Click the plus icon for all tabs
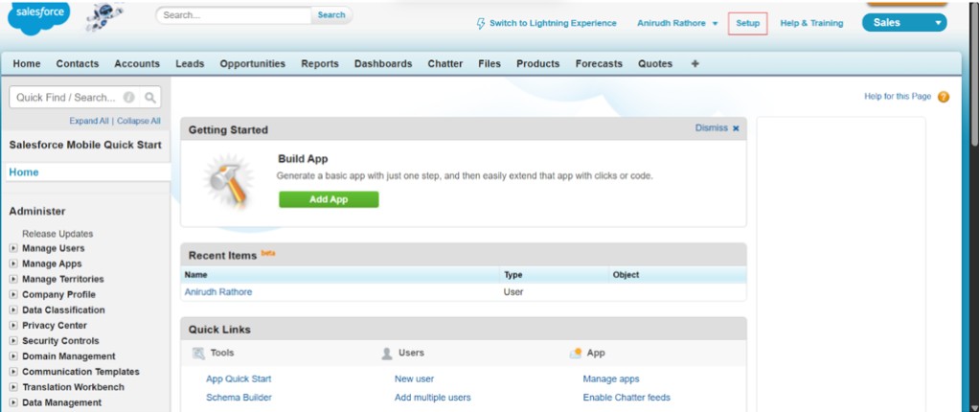Viewport: 980px width, 412px height. point(695,64)
